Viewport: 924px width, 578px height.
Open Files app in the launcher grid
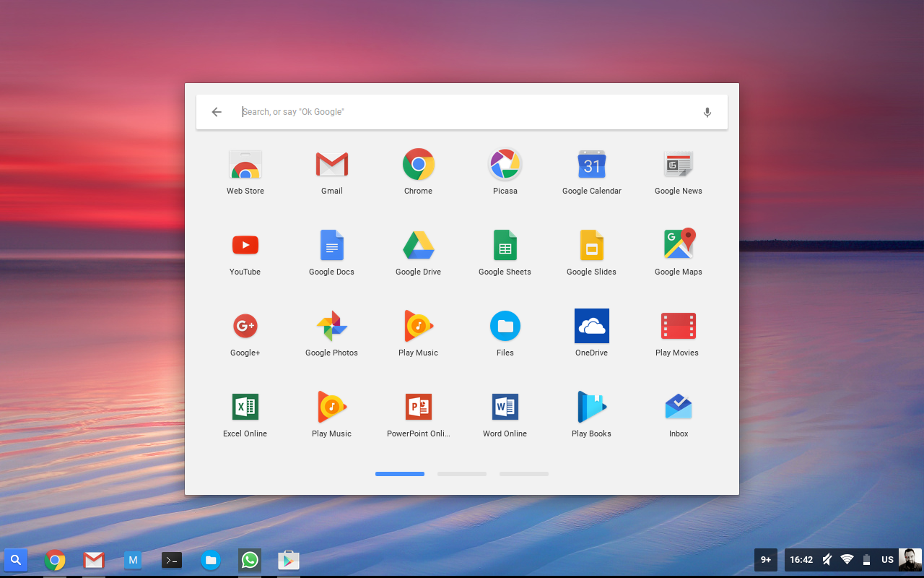click(505, 334)
